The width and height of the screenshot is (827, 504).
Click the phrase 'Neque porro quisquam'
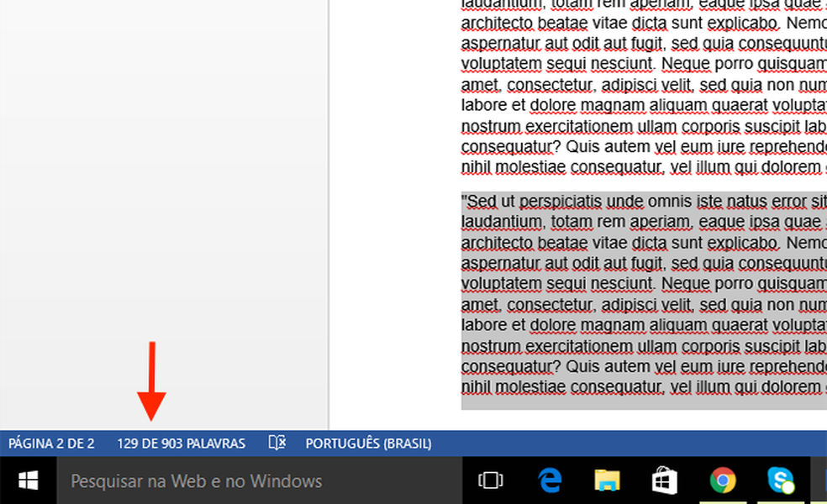[745, 283]
